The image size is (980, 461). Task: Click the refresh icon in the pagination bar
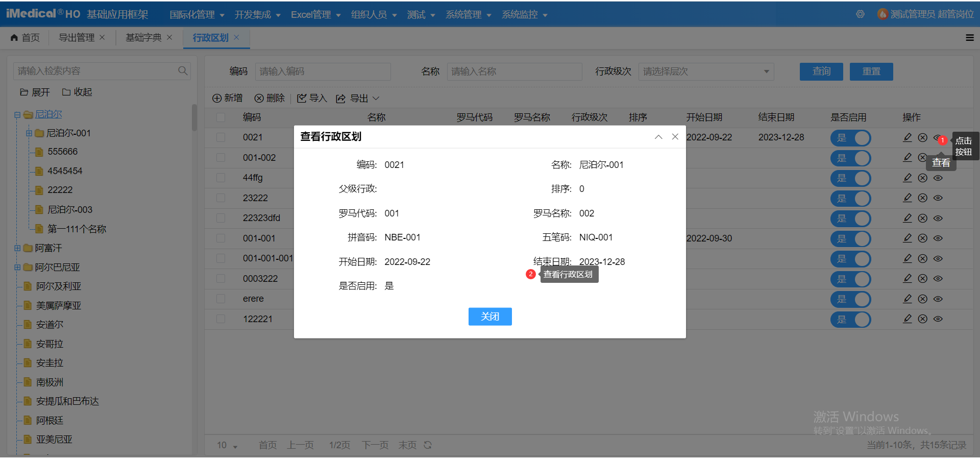428,445
